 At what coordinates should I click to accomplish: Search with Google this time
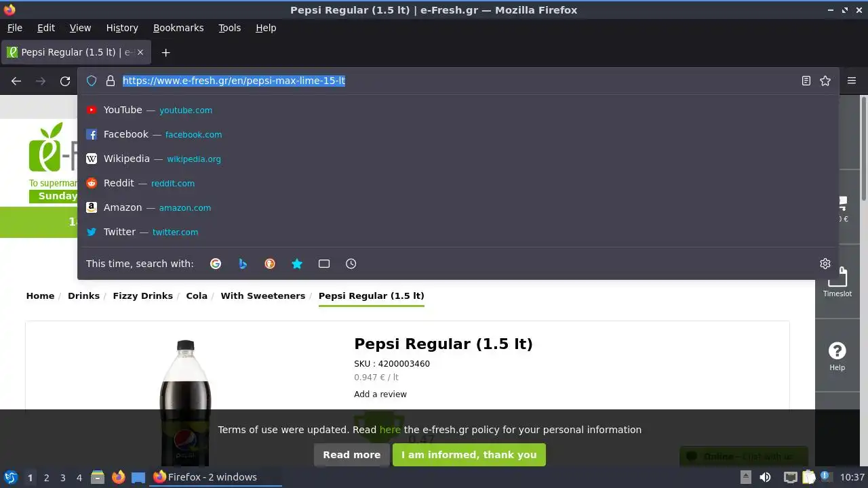[x=216, y=264]
